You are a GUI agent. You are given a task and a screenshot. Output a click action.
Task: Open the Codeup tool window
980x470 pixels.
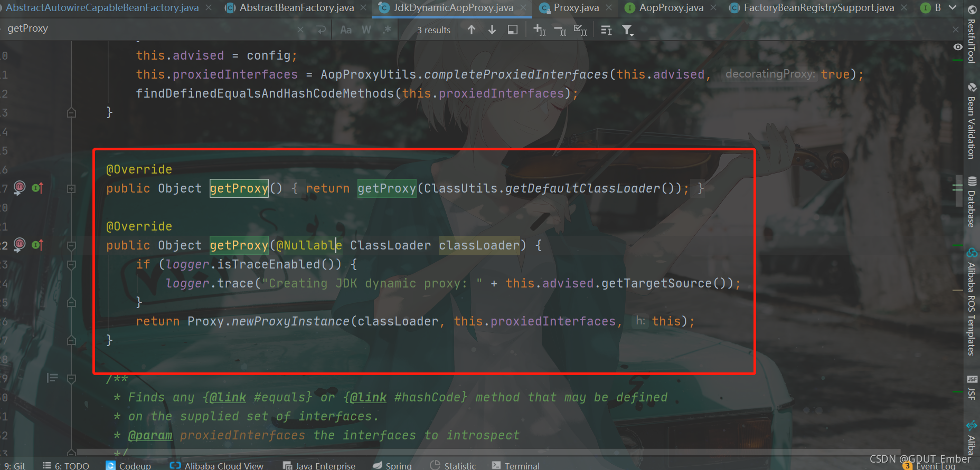[129, 466]
